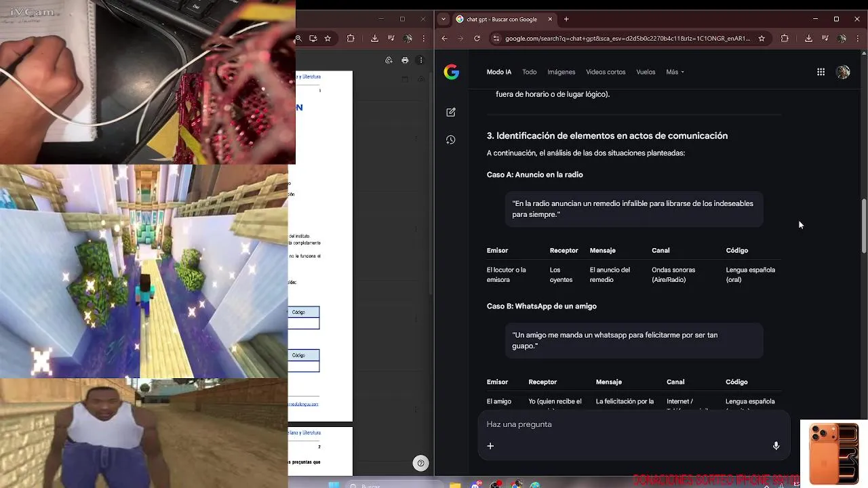Open Google apps grid
Image resolution: width=868 pixels, height=488 pixels.
[x=821, y=72]
